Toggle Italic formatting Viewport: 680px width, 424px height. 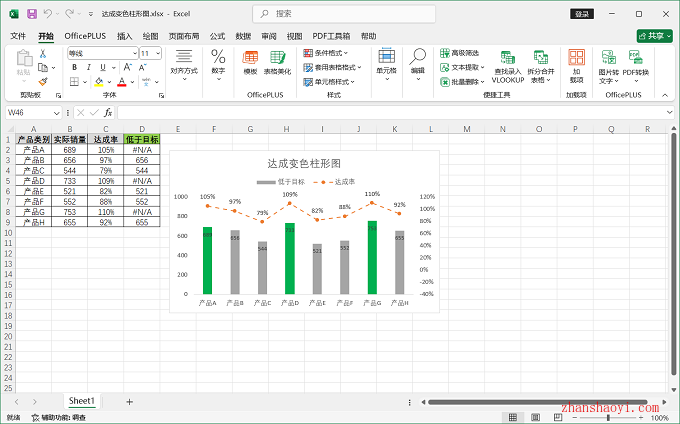tap(88, 67)
